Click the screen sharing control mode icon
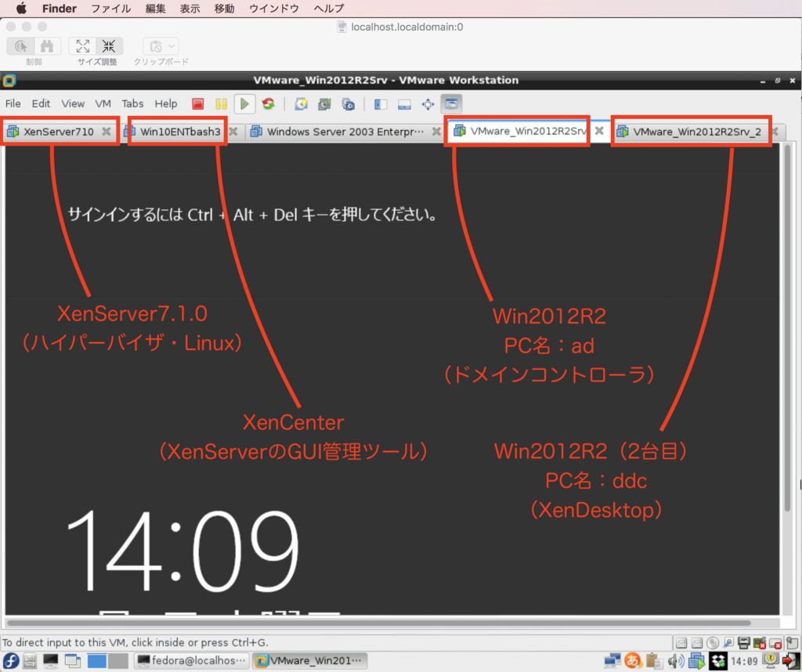Image resolution: width=802 pixels, height=672 pixels. 20,46
